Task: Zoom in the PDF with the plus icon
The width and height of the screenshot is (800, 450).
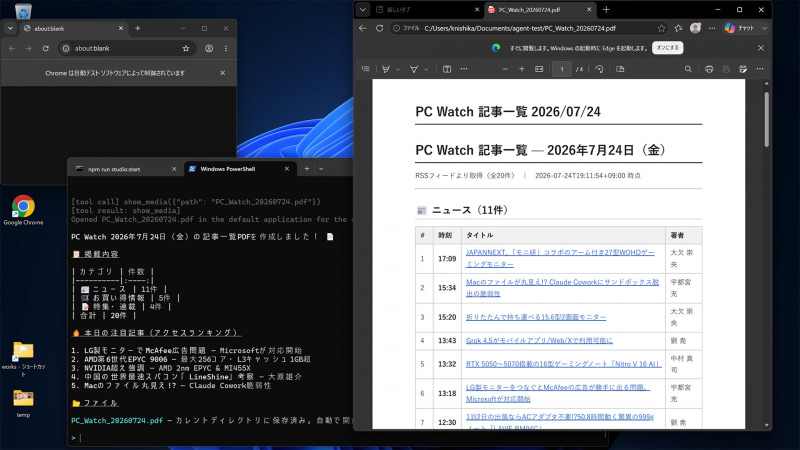Action: [x=521, y=69]
